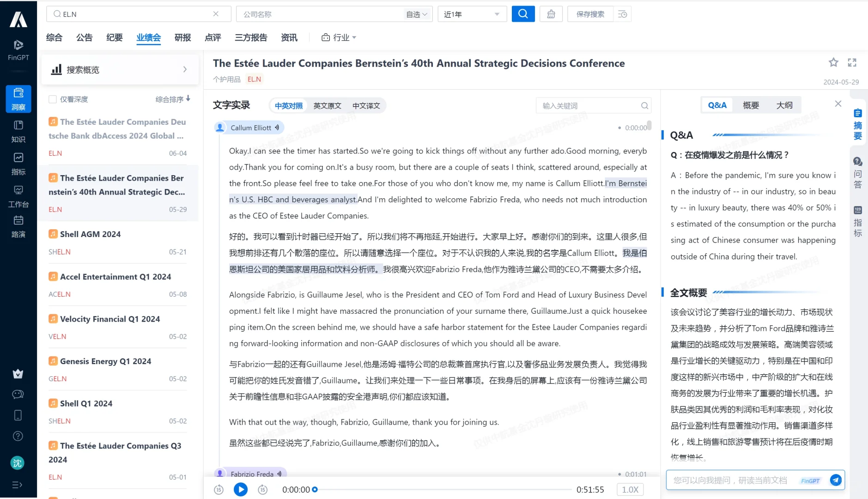Image resolution: width=868 pixels, height=499 pixels.
Task: Play the conference audio
Action: [241, 489]
